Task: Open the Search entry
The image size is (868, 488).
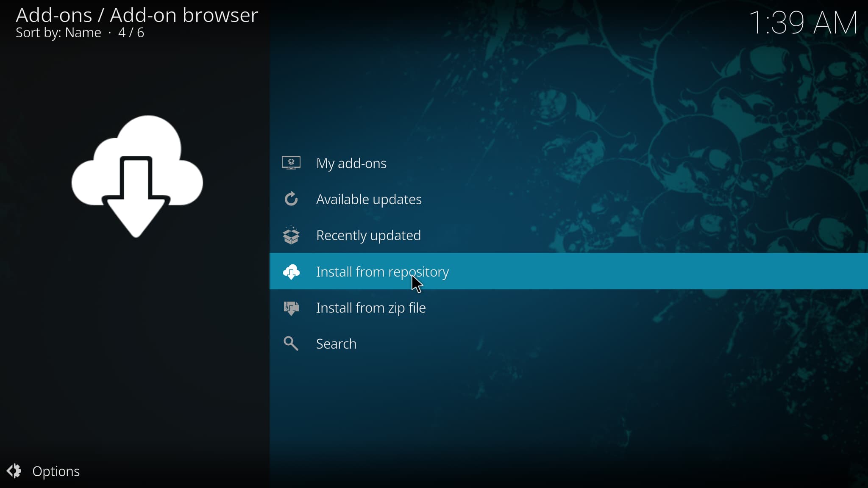Action: [569, 344]
